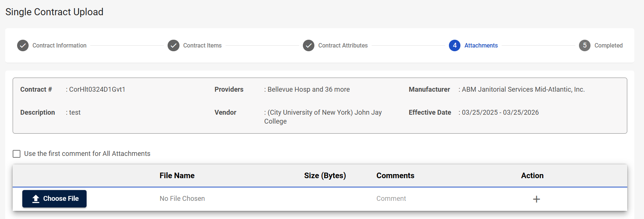
Task: Click the Contract Attributes step checkmark icon
Action: pos(308,46)
